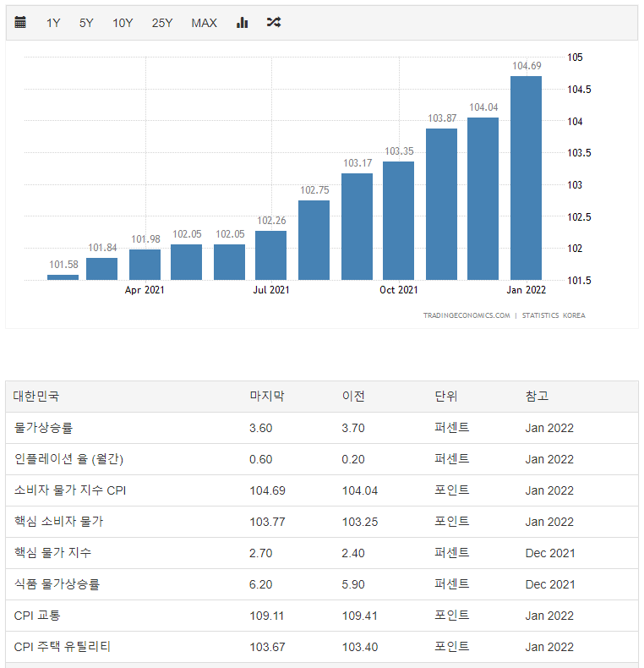Click the 109.41 previous CPI 교통 value
Screen dimensions: 644x668
coord(359,616)
